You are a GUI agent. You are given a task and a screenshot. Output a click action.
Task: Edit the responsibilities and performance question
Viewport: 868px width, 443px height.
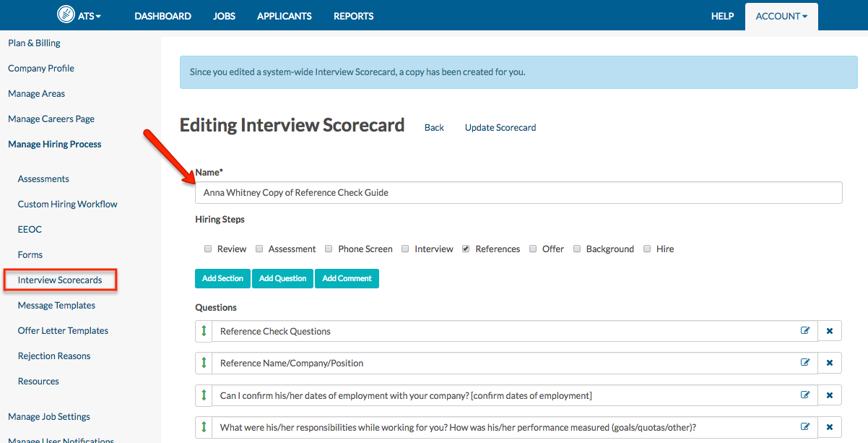click(805, 427)
